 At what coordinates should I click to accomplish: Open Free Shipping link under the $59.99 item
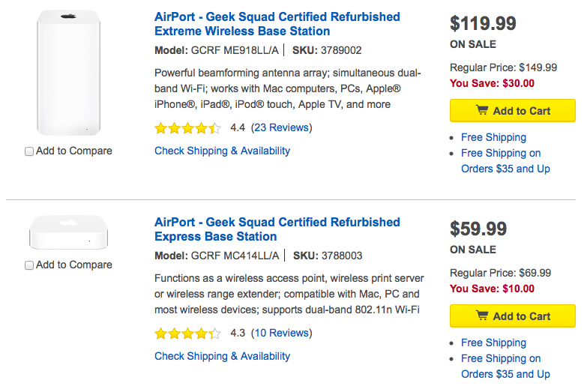tap(493, 343)
